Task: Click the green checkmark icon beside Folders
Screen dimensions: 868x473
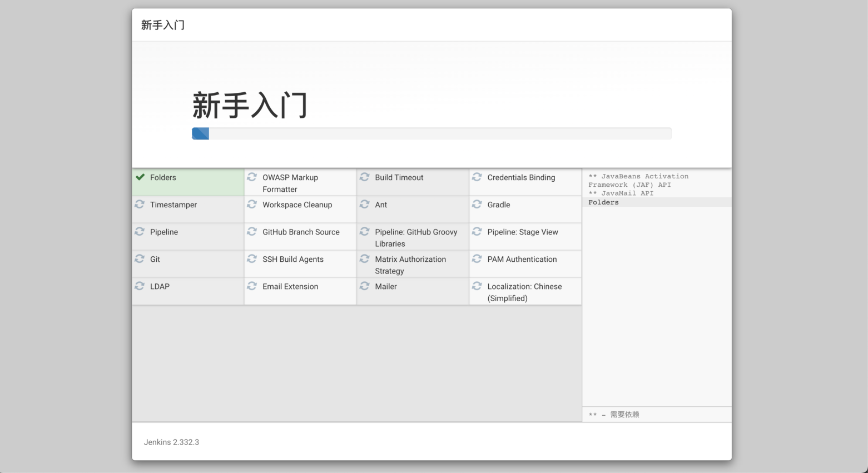Action: (x=140, y=177)
